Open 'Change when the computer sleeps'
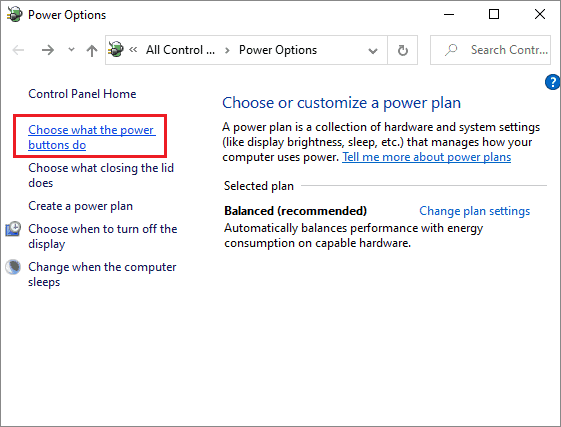This screenshot has height=427, width=561. click(x=102, y=274)
